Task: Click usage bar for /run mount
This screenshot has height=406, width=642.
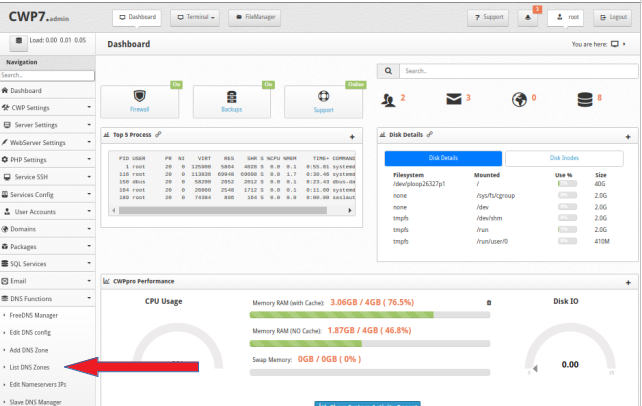Action: tap(567, 230)
